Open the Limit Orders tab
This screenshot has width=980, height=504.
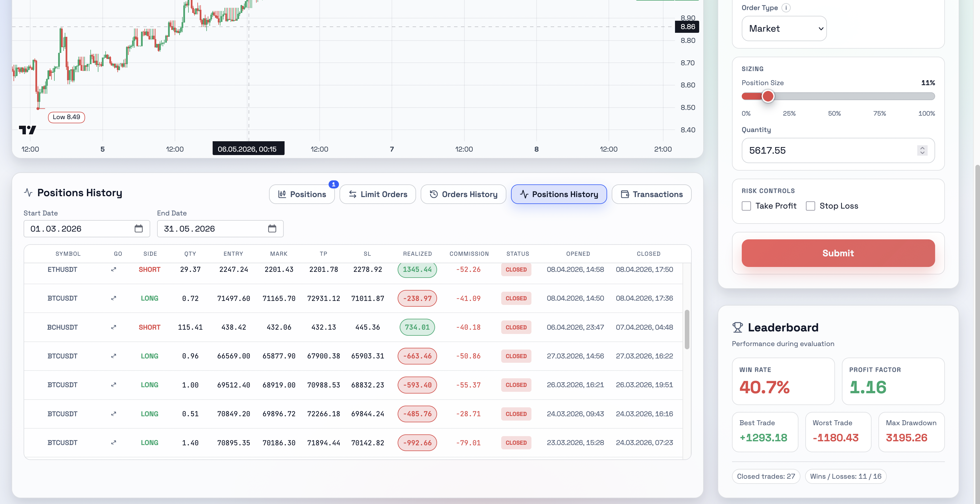pyautogui.click(x=378, y=194)
